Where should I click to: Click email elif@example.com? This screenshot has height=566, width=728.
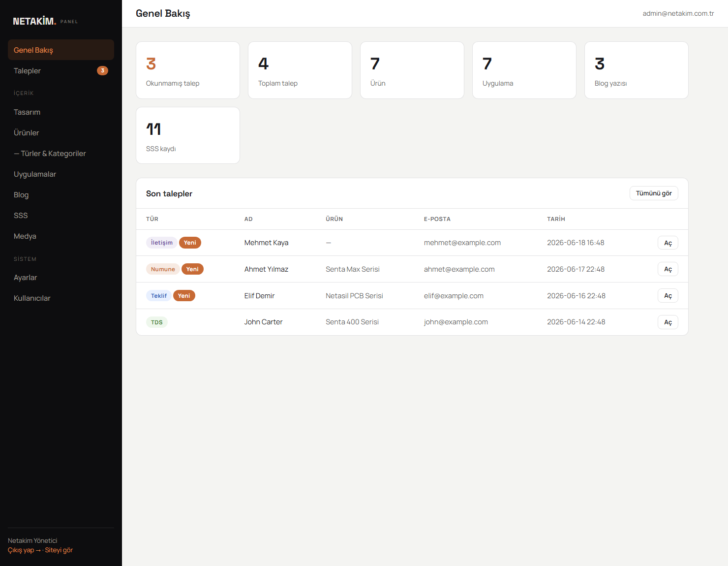454,296
